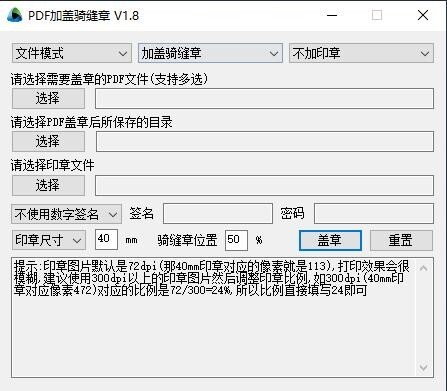Click the PDF加盖骑缝章 app icon in title bar
447x391 pixels.
[x=14, y=15]
